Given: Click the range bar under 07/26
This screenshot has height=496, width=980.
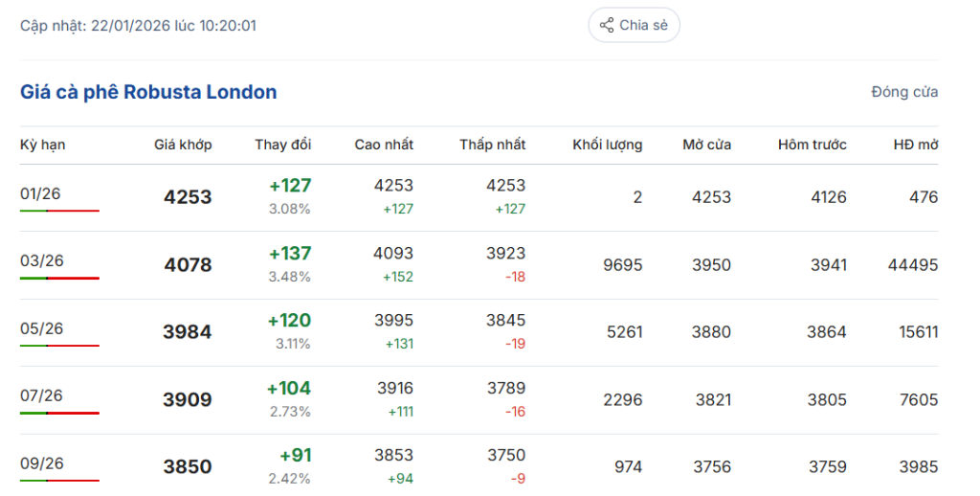Looking at the screenshot, I should (59, 413).
